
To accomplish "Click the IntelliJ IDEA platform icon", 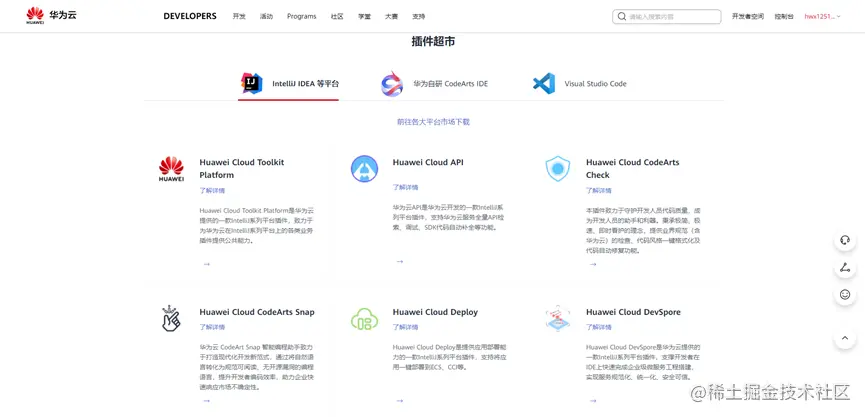I will click(x=252, y=84).
